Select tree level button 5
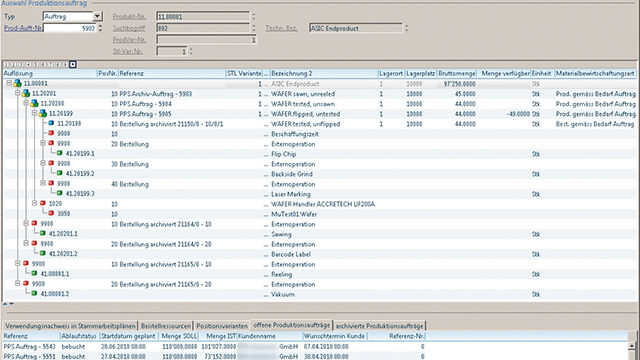This screenshot has height=360, width=640. click(x=36, y=64)
